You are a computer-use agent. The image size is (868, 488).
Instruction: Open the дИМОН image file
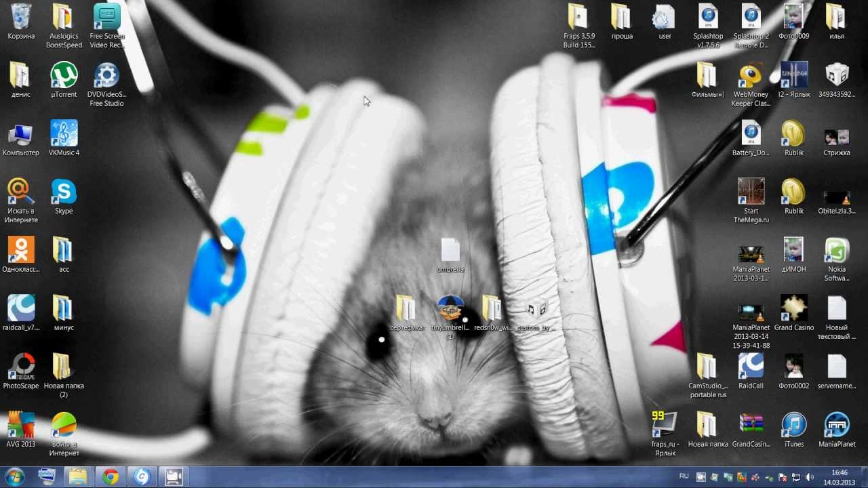click(794, 256)
